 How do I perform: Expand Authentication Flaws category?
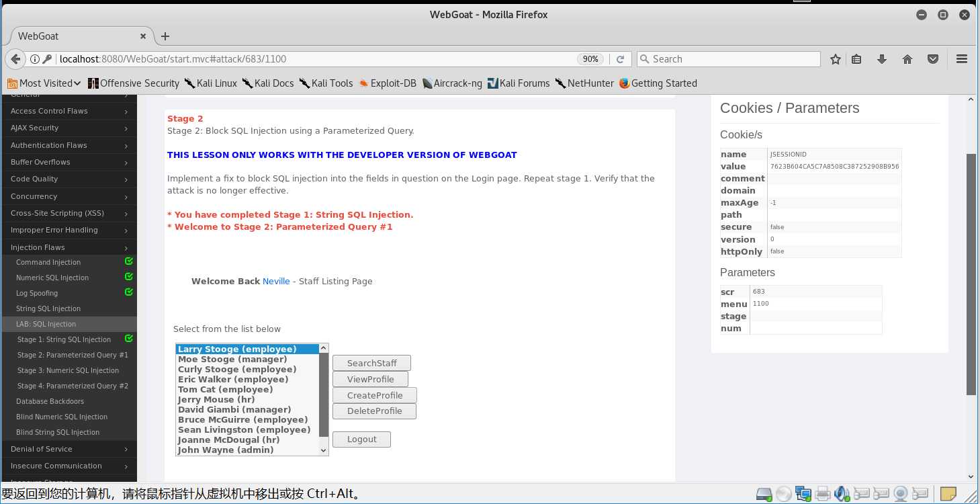[x=69, y=145]
